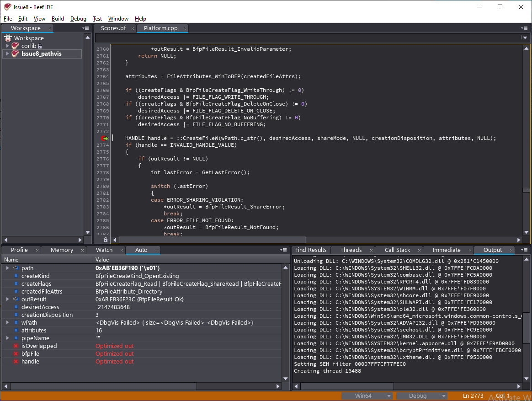Open the Auto panel group options menu
Image resolution: width=532 pixels, height=401 pixels.
(x=283, y=250)
